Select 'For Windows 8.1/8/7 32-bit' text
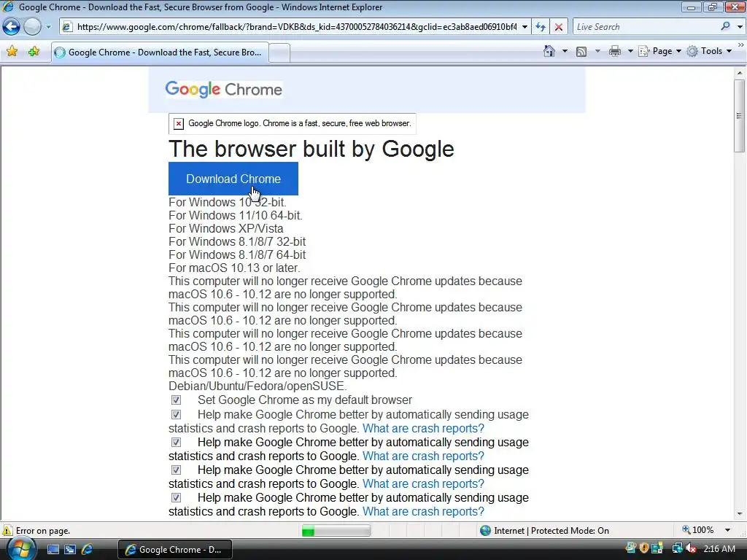Image resolution: width=747 pixels, height=560 pixels. coord(237,241)
